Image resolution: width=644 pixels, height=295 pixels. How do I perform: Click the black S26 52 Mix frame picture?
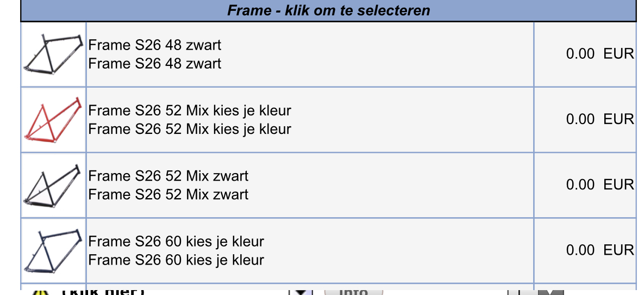coord(53,185)
